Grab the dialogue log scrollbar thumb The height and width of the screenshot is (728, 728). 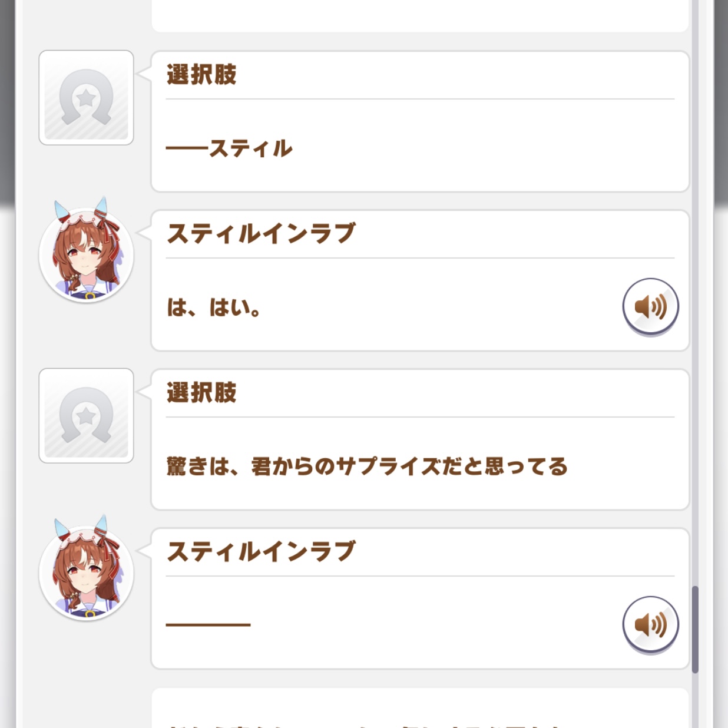[x=695, y=629]
